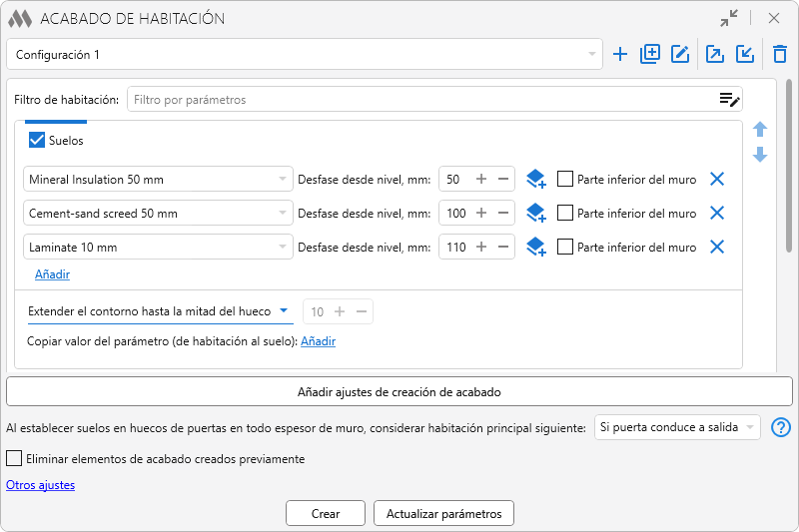The height and width of the screenshot is (532, 799).
Task: Click layers icon for Mineral Insulation row
Action: click(x=536, y=180)
